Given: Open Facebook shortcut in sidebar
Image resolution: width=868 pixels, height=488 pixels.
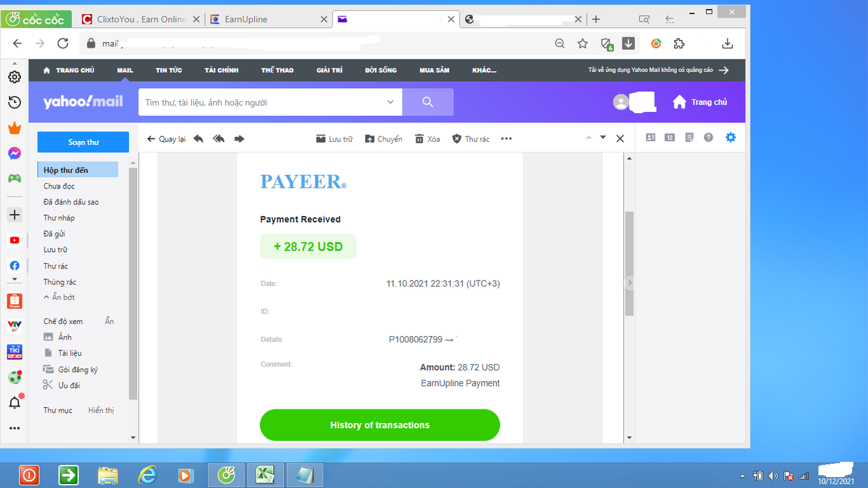Looking at the screenshot, I should pyautogui.click(x=14, y=266).
